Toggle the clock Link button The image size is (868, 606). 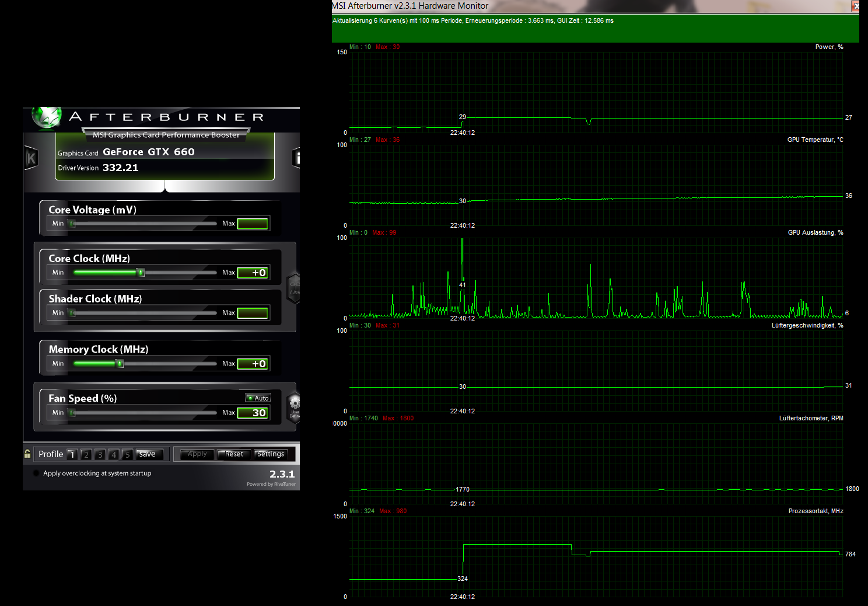295,288
